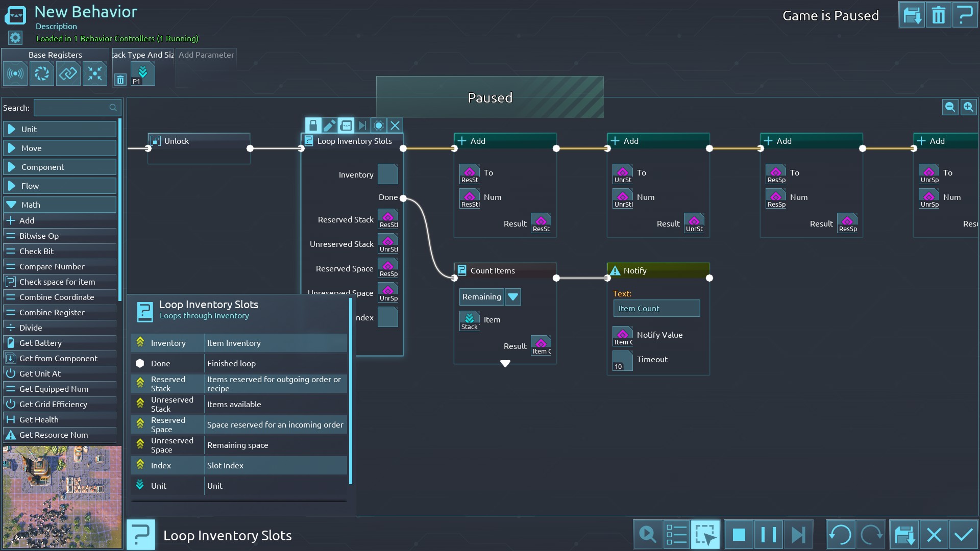Expand the Unit category
Screen dimensions: 980x551
(x=60, y=130)
